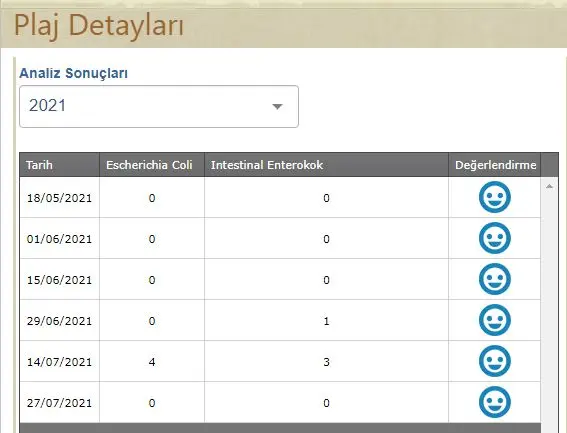
Task: Click the smiley icon for 18/05/2021
Action: 495,197
